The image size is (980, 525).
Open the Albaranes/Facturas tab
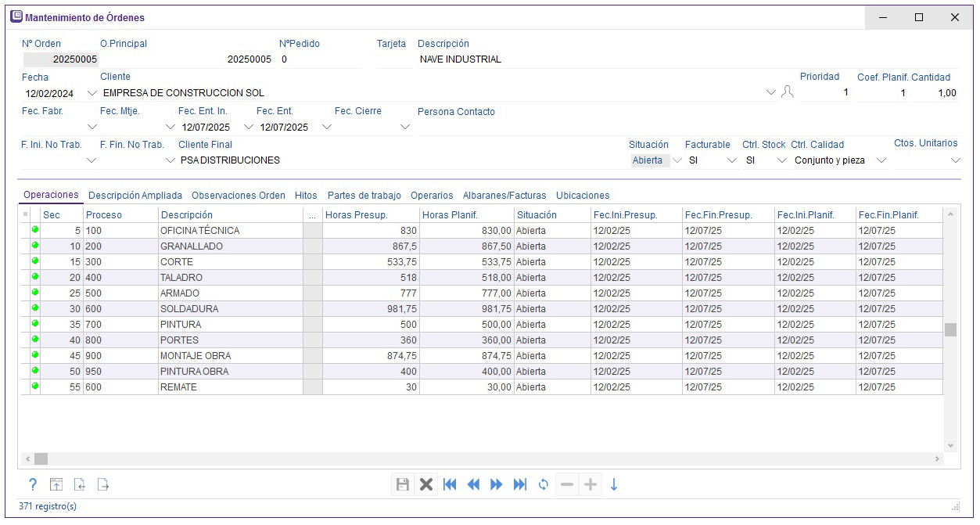coord(504,196)
